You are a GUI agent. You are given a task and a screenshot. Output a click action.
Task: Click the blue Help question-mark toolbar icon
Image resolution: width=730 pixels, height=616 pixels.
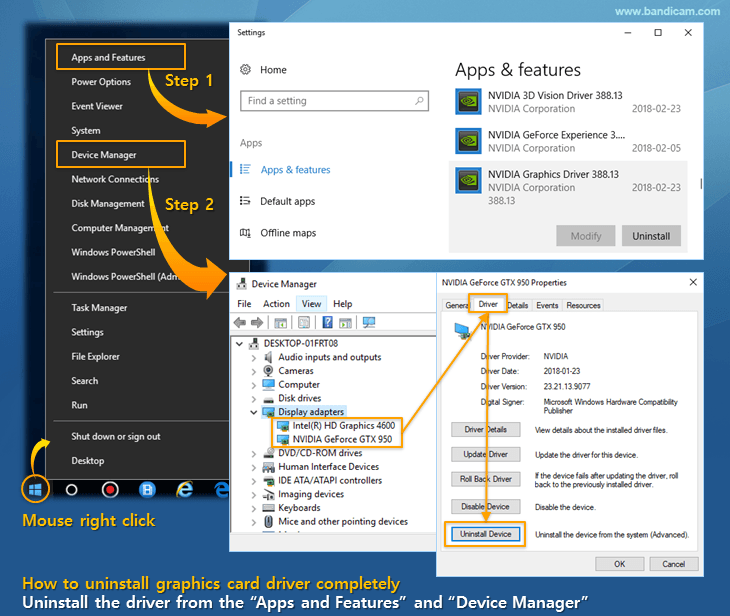[328, 322]
